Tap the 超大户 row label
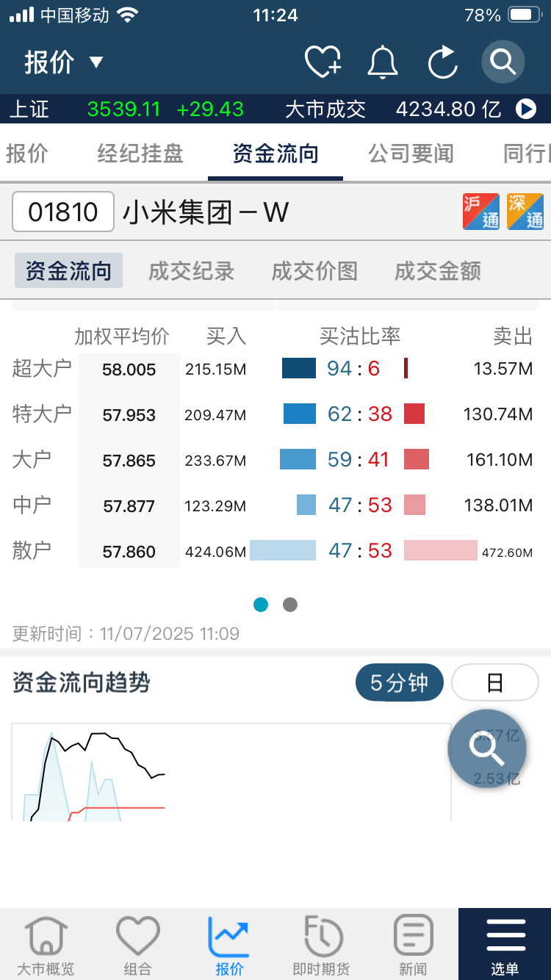This screenshot has height=980, width=551. [x=42, y=368]
